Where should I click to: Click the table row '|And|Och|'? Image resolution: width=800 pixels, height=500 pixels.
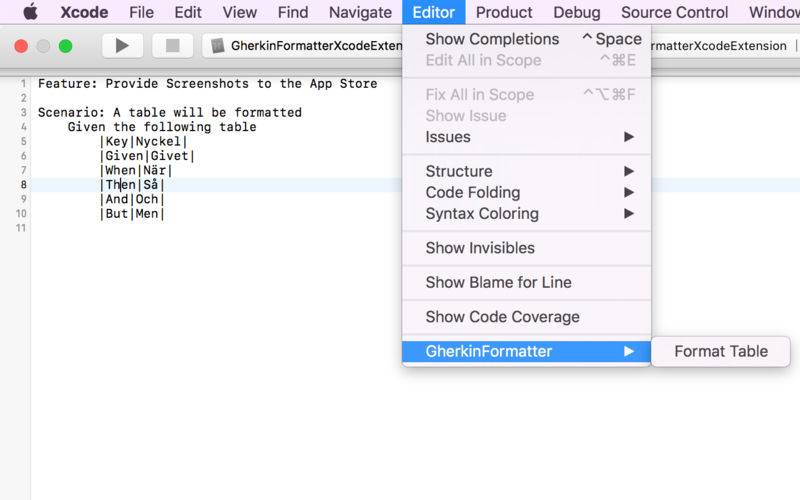[x=132, y=199]
